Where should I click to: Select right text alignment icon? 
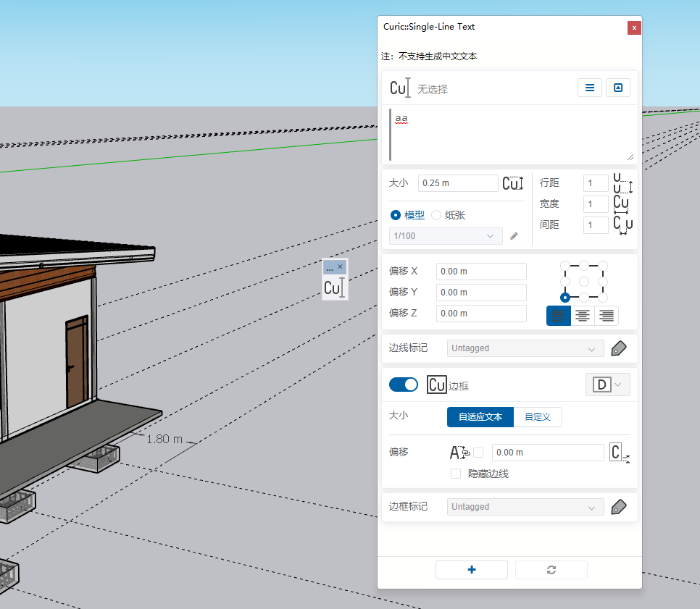tap(607, 316)
